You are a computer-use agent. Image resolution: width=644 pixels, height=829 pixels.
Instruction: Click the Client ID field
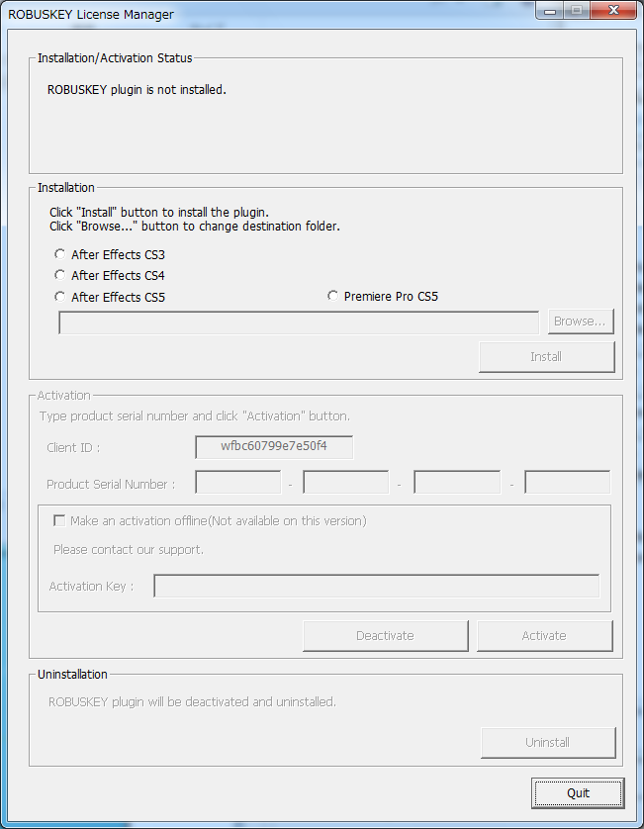point(274,447)
